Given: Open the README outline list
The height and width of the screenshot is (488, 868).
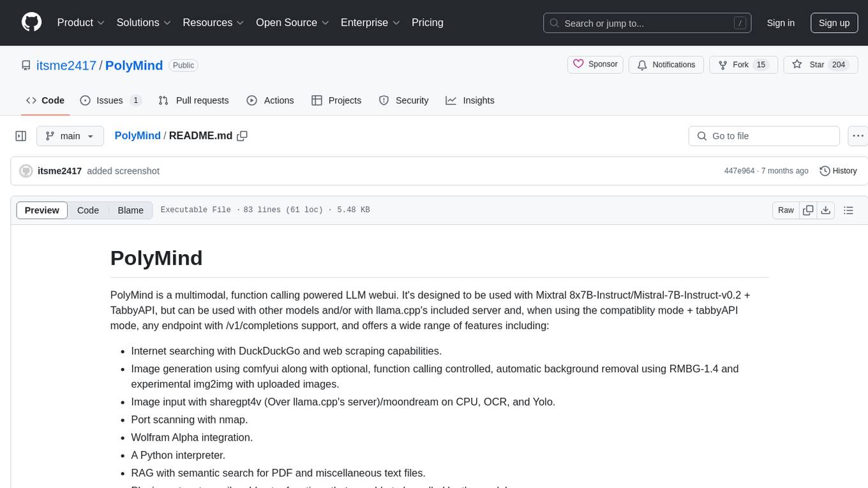Looking at the screenshot, I should pyautogui.click(x=848, y=210).
